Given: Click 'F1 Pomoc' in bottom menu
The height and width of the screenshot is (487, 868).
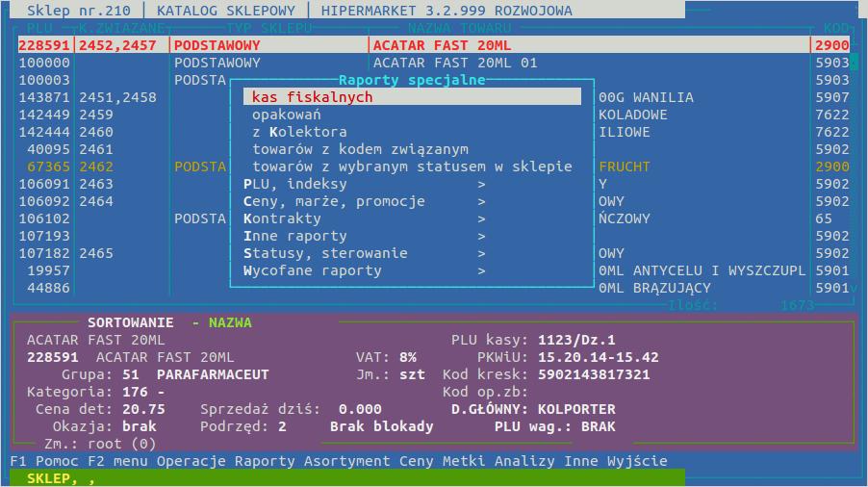Looking at the screenshot, I should [44, 461].
